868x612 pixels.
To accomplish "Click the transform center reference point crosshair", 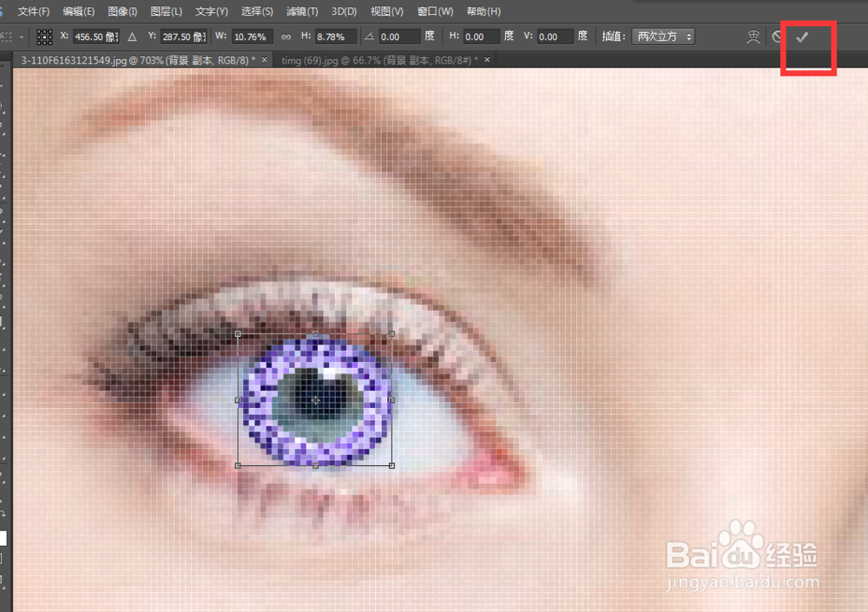I will tap(316, 400).
